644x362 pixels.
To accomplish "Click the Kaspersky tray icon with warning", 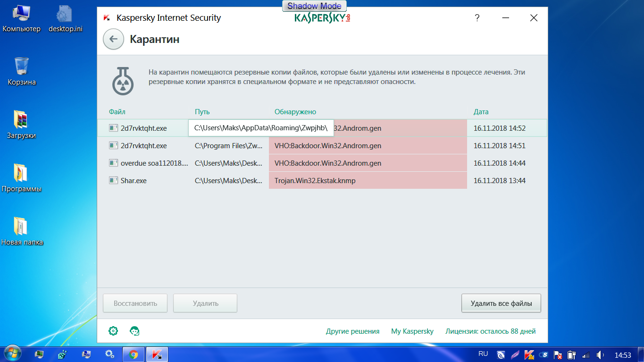I will click(x=529, y=354).
